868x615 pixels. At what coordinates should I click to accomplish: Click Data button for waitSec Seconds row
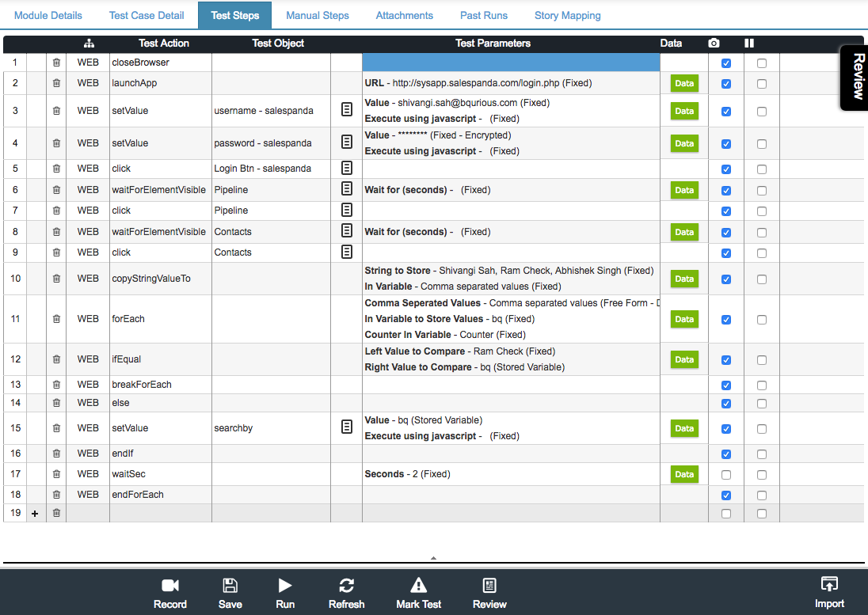tap(684, 475)
